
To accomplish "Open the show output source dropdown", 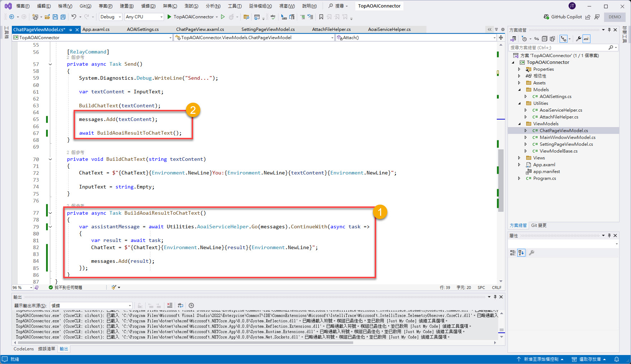I will pos(91,305).
